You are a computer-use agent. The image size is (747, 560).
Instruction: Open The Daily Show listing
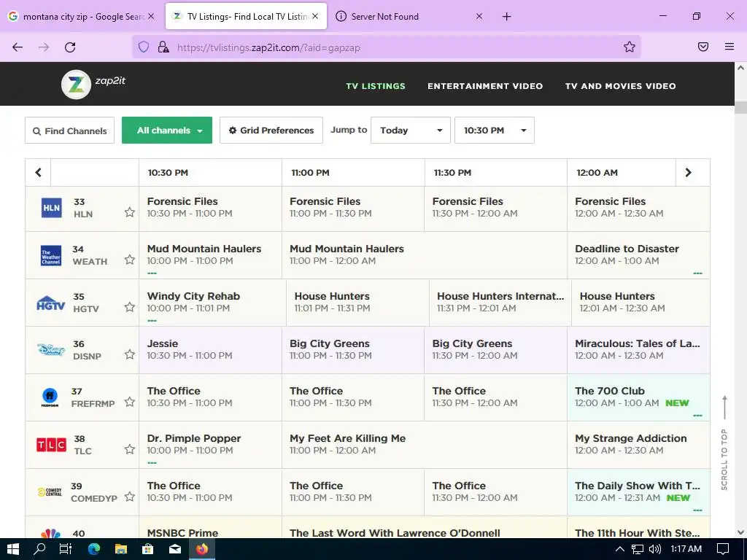pyautogui.click(x=638, y=491)
